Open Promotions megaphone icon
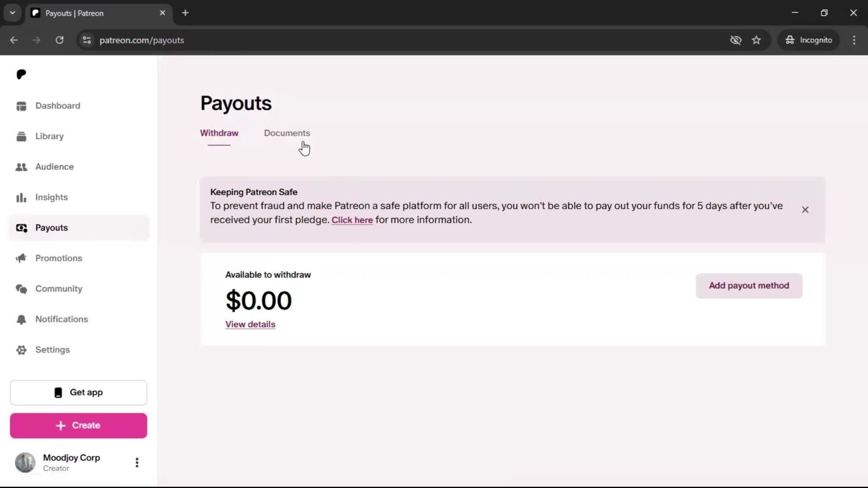Screen dimensions: 868x488 (x=21, y=258)
